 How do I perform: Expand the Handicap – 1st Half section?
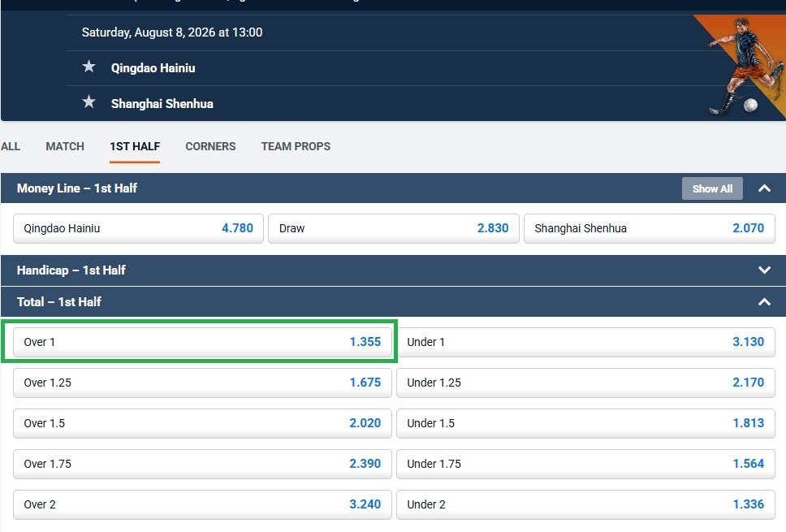point(764,270)
